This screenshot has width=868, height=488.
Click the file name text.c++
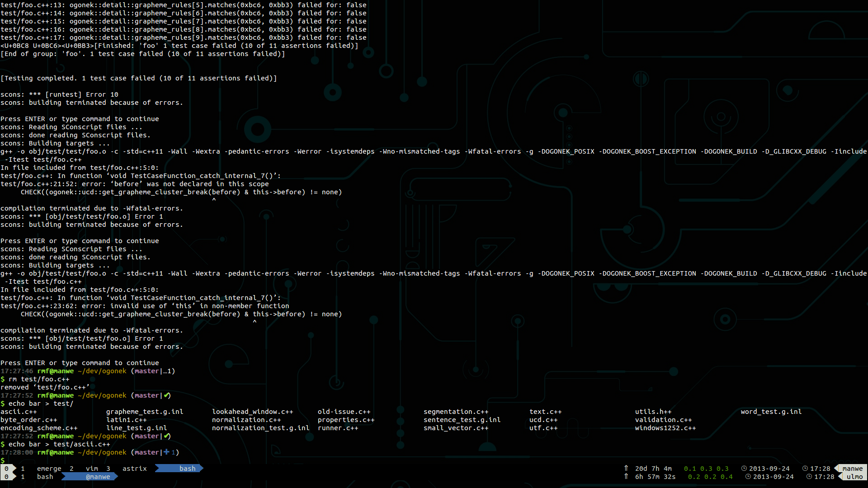point(546,412)
